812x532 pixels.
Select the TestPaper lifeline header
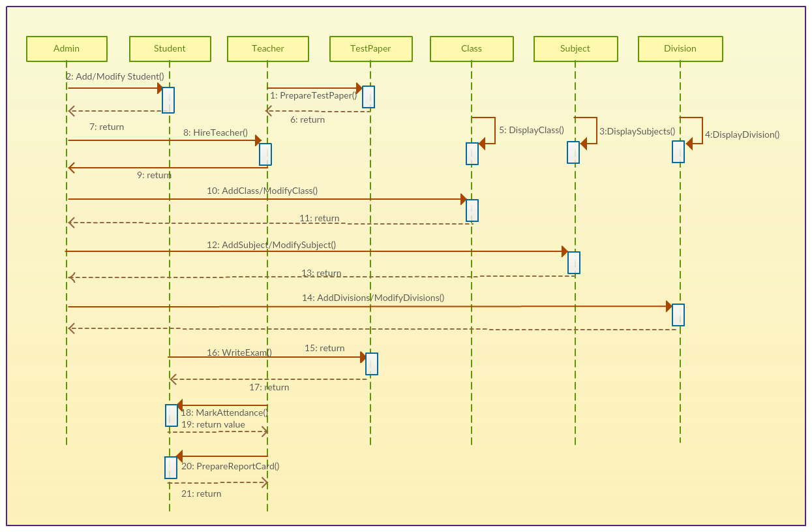(x=370, y=48)
